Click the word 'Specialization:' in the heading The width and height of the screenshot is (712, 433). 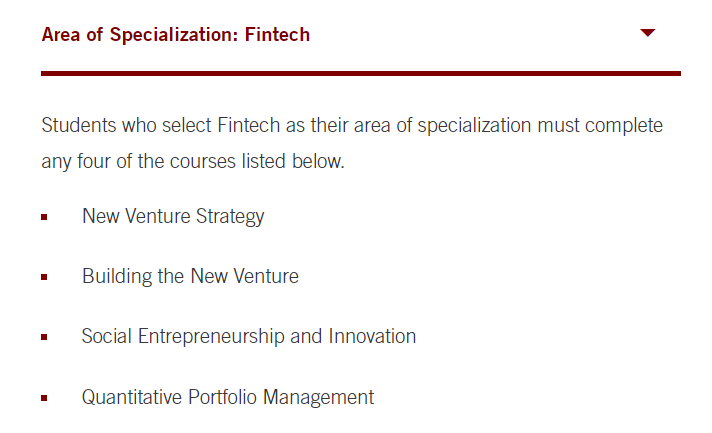[174, 35]
